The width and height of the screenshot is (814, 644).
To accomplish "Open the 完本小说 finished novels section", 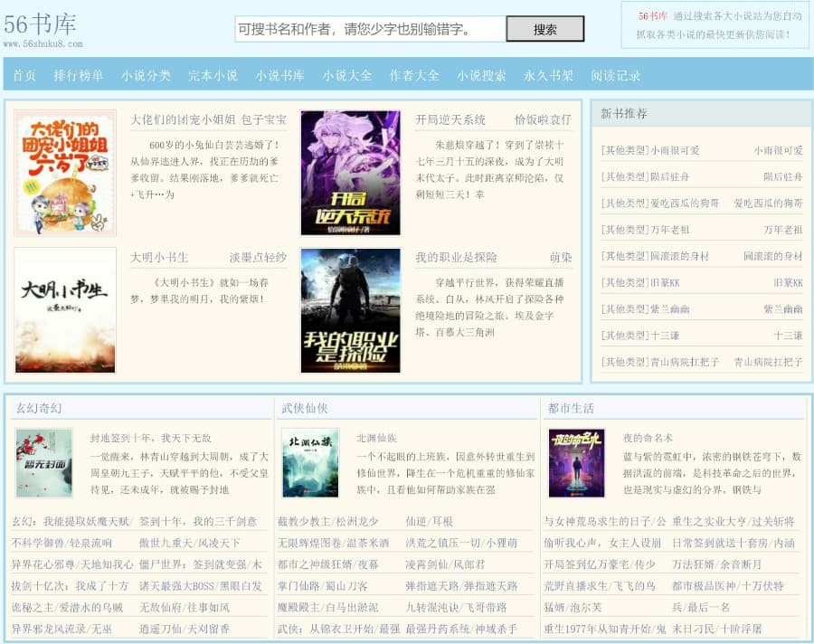I will tap(213, 76).
